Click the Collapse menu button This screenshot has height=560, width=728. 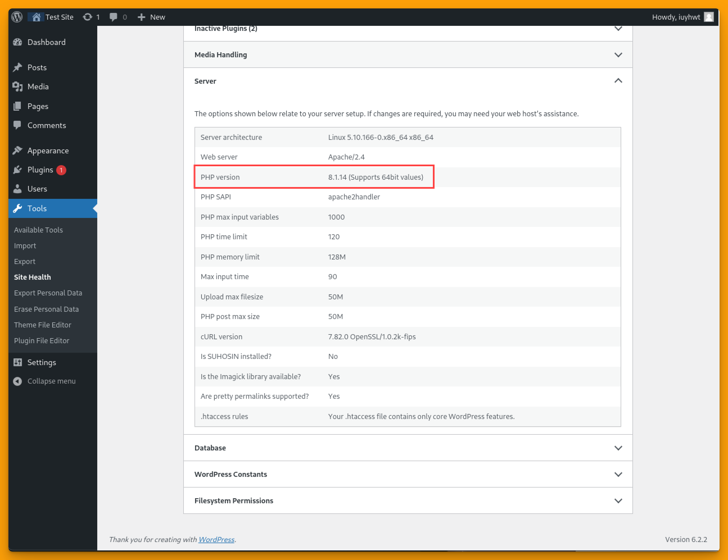(51, 381)
